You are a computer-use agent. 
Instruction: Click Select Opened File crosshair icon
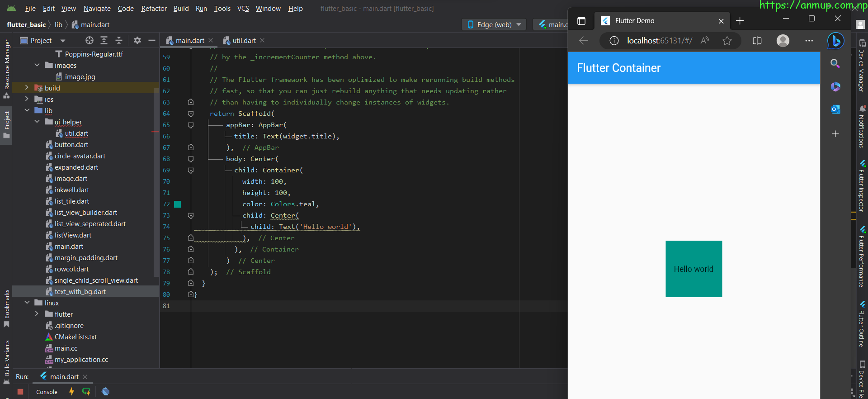click(90, 41)
